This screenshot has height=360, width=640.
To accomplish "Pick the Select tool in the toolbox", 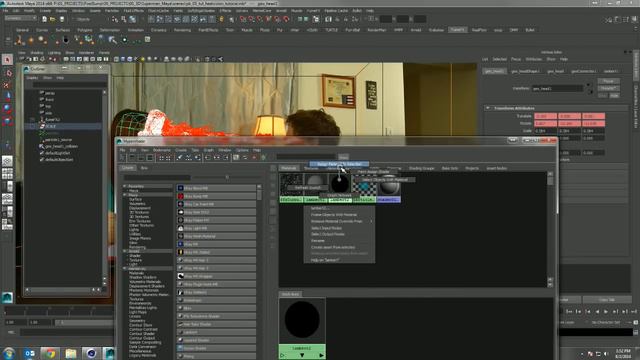I will (x=7, y=60).
